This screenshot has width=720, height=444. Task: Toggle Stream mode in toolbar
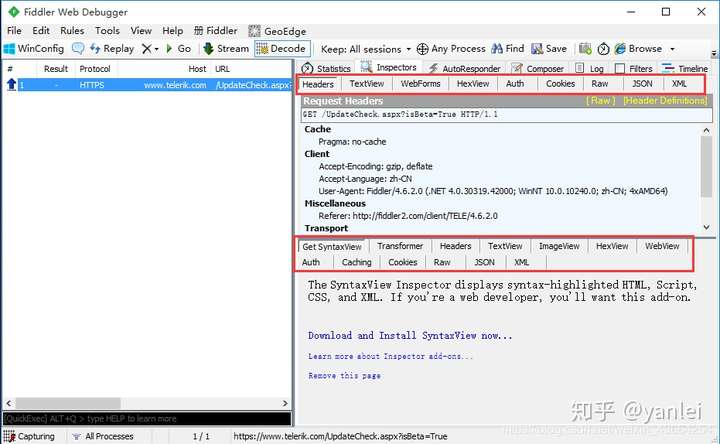226,49
